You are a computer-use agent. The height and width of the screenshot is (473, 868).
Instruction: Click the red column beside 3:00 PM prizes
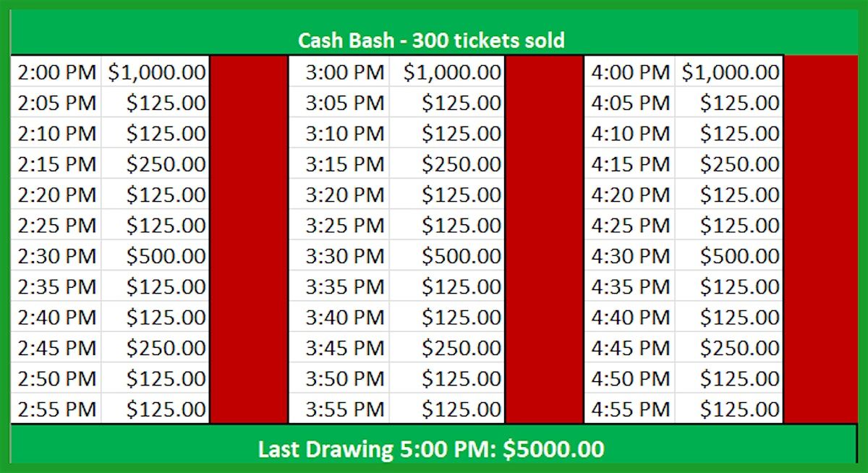point(544,239)
